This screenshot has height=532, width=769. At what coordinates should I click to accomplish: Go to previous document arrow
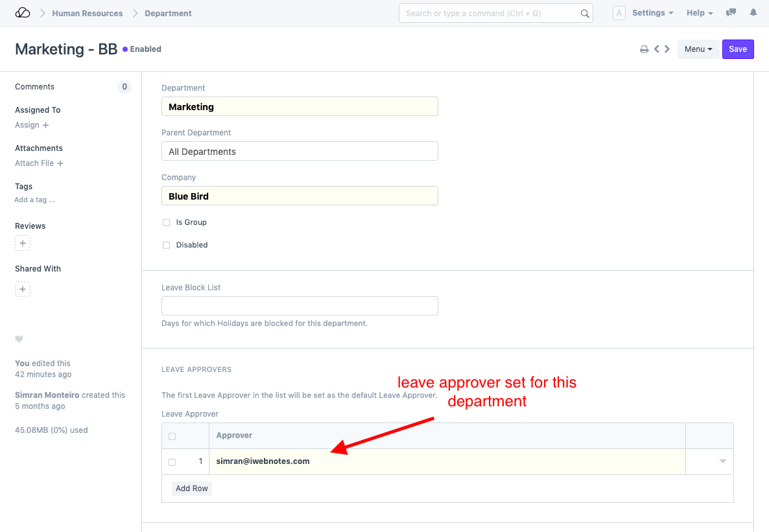[x=657, y=49]
